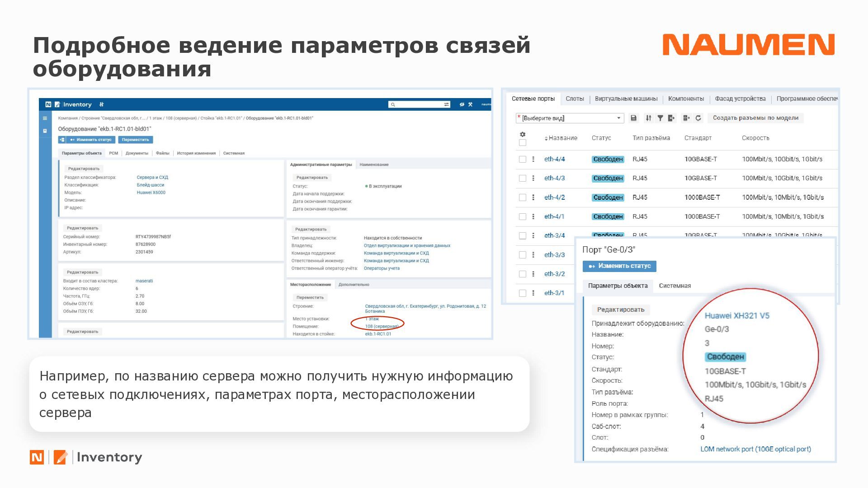Open the 'Выберите вид' dropdown
868x488 pixels.
click(570, 118)
